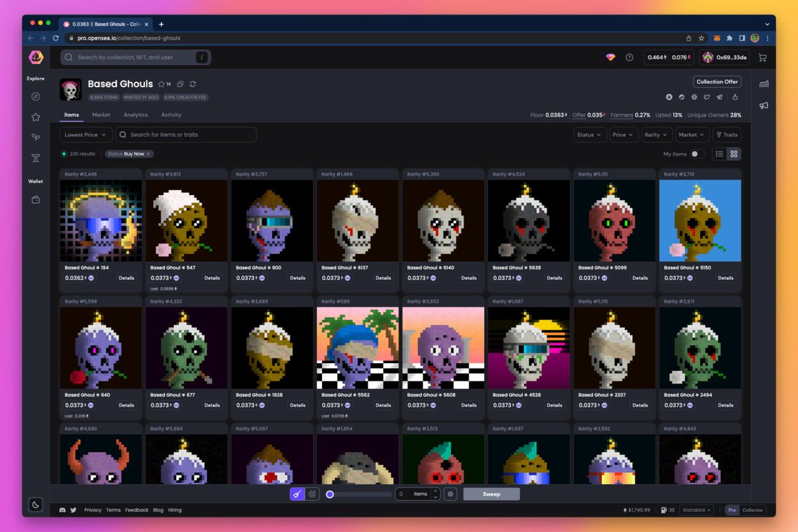Open the shopping cart in the top bar
Screen dimensions: 798x532
click(763, 57)
